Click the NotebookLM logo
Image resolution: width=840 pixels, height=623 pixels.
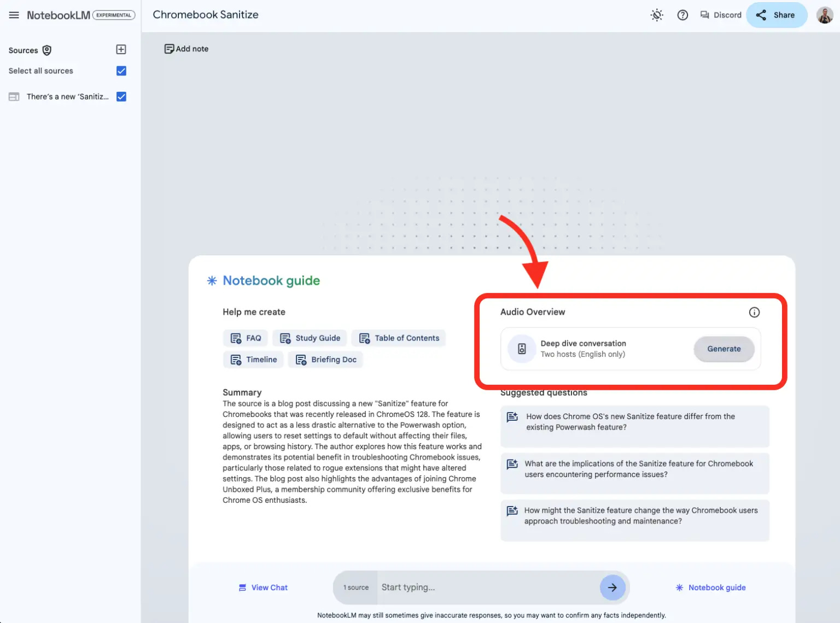click(59, 15)
